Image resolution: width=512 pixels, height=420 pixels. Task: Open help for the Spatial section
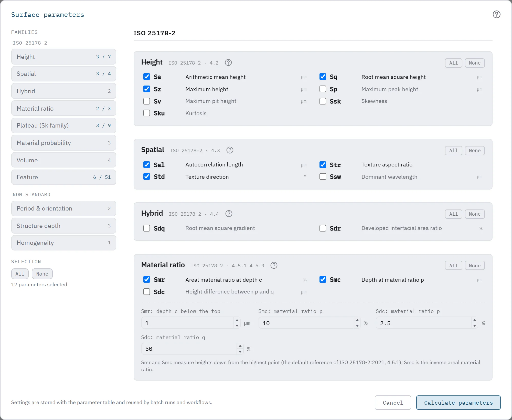[x=230, y=150]
